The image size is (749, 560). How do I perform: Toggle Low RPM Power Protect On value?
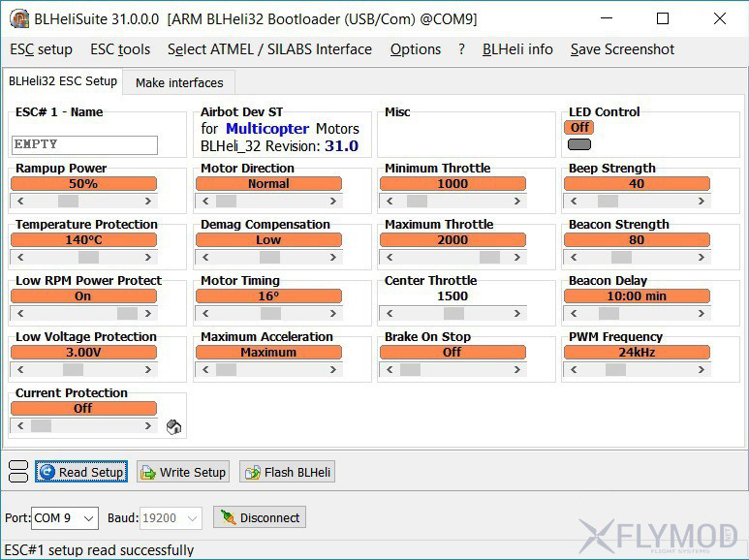coord(83,296)
